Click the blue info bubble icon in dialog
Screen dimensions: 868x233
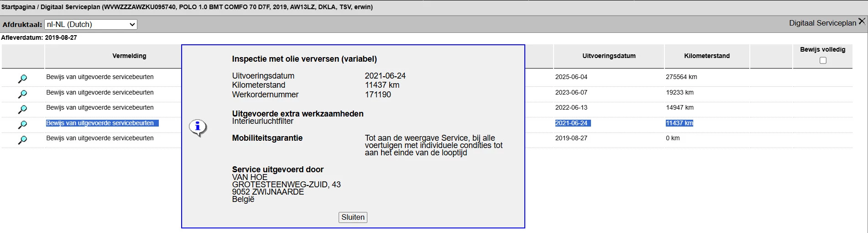198,127
